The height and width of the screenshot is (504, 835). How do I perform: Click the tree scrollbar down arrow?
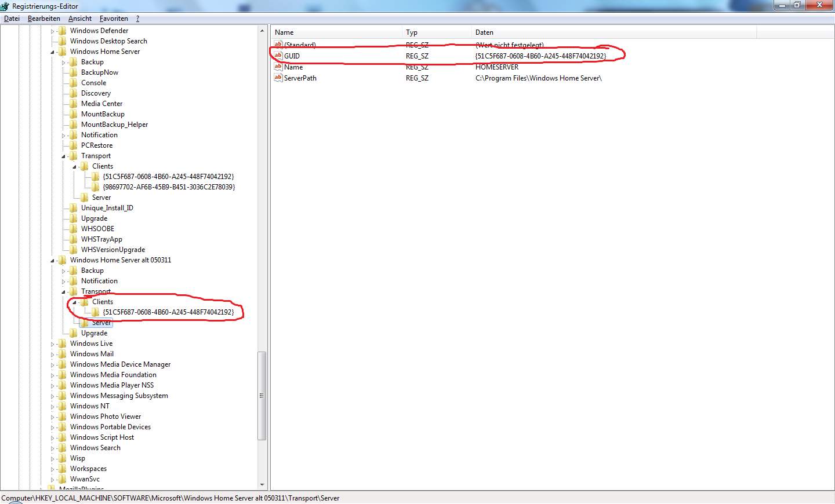262,484
